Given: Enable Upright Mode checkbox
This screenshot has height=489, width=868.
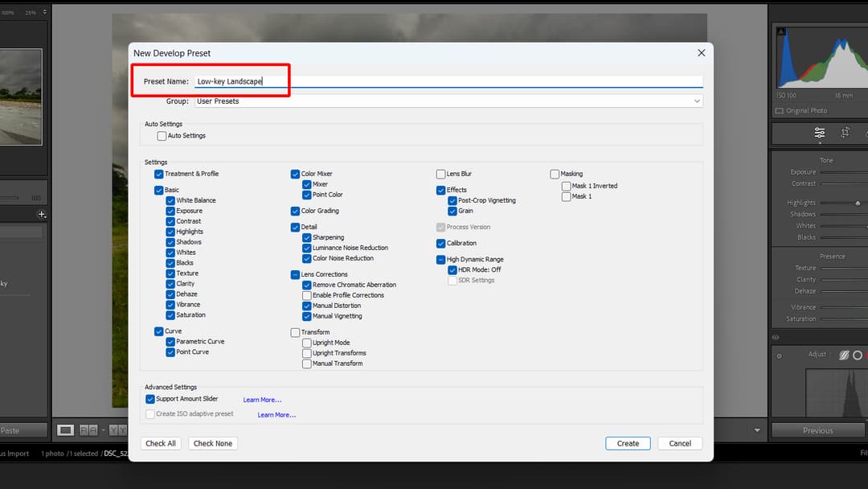Looking at the screenshot, I should point(307,343).
